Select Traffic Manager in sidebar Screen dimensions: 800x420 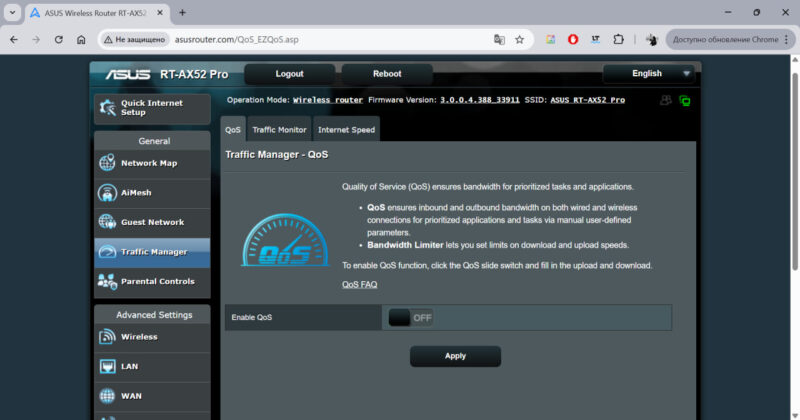(x=152, y=252)
